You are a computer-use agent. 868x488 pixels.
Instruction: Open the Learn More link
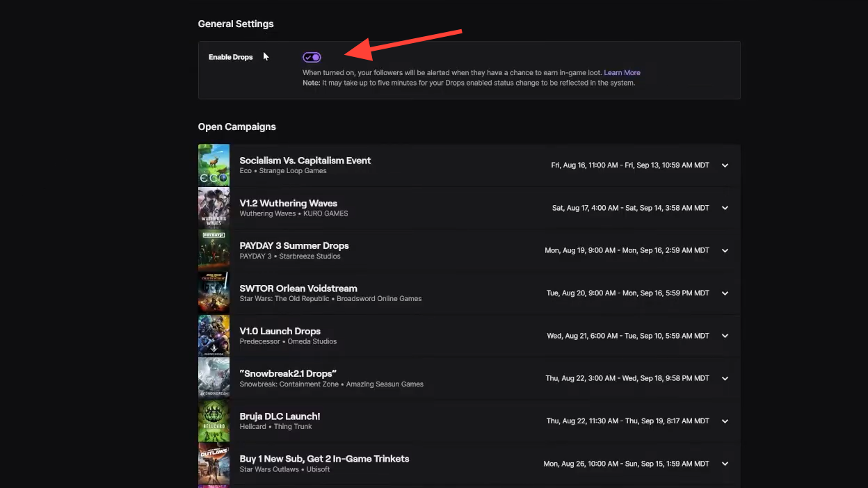coord(622,72)
